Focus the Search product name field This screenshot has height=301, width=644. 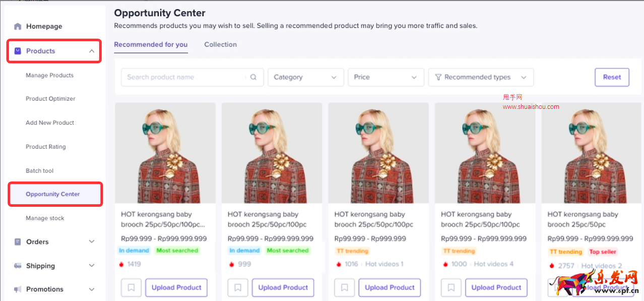tap(184, 77)
